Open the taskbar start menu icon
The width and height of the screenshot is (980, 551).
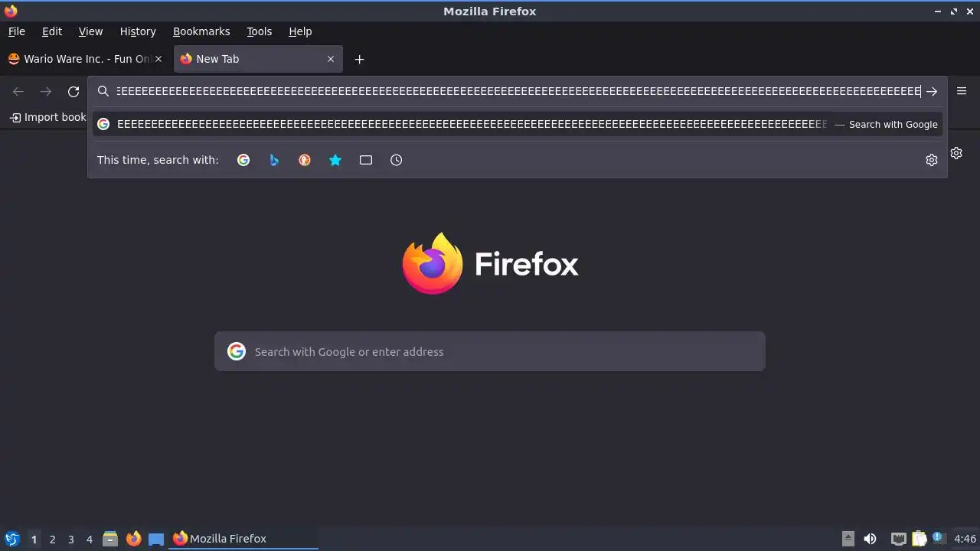coord(12,539)
